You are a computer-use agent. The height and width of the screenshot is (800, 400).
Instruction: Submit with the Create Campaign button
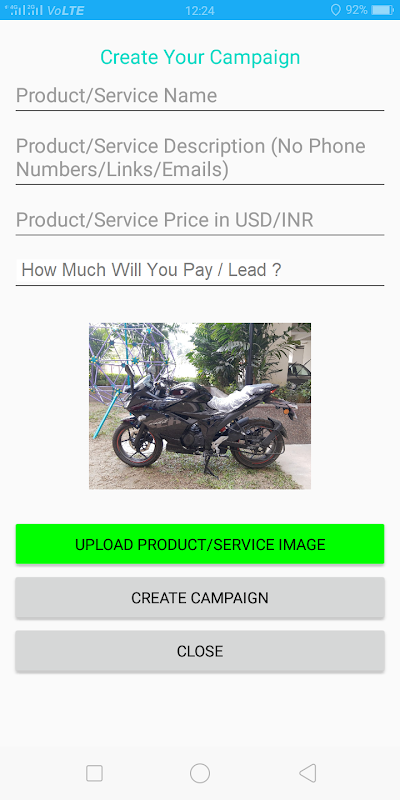pos(199,597)
